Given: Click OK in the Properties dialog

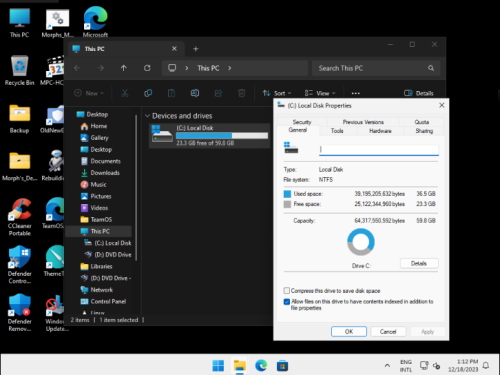Looking at the screenshot, I should pyautogui.click(x=349, y=332).
